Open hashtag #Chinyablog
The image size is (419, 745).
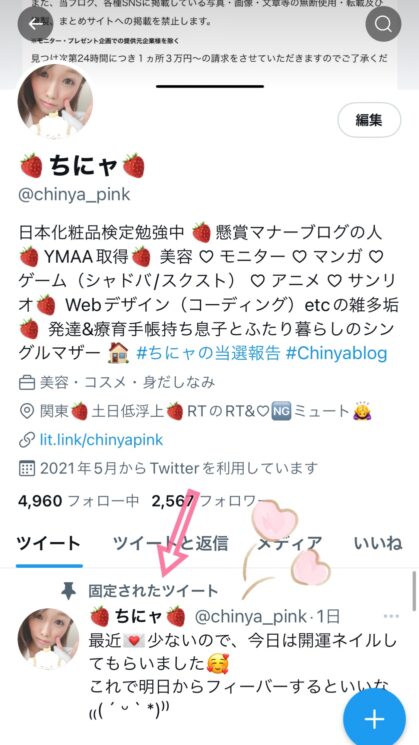(336, 353)
